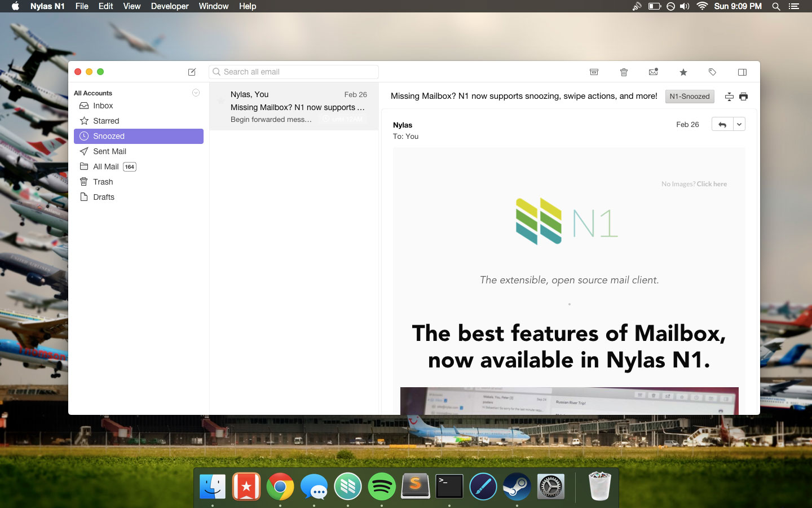Apply labels using the tag icon
The height and width of the screenshot is (508, 812).
(x=712, y=72)
